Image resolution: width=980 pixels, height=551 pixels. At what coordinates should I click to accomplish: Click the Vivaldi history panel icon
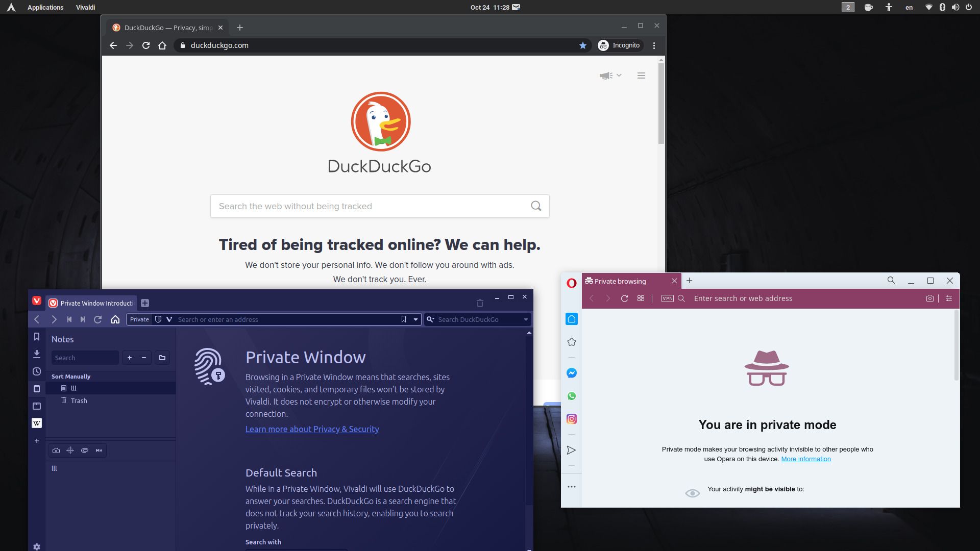pos(37,371)
